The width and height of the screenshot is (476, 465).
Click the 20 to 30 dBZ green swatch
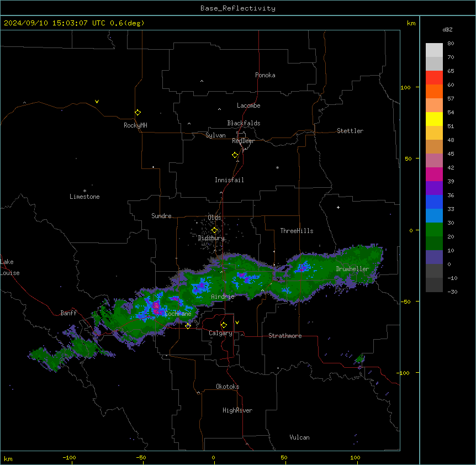point(434,230)
